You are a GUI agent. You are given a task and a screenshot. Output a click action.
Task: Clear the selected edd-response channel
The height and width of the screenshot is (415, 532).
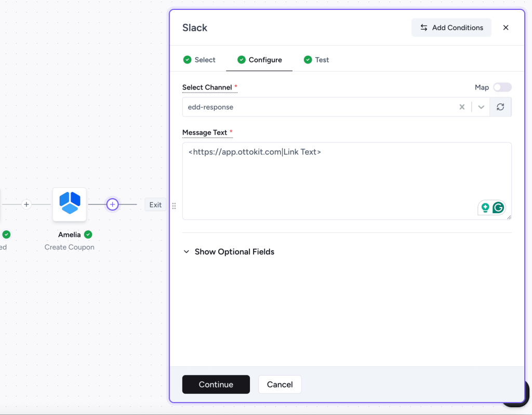[x=462, y=107]
